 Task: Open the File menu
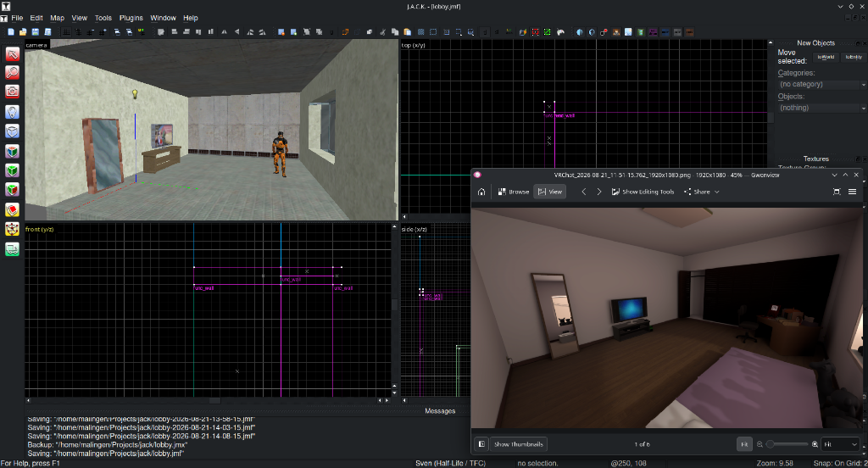[17, 18]
